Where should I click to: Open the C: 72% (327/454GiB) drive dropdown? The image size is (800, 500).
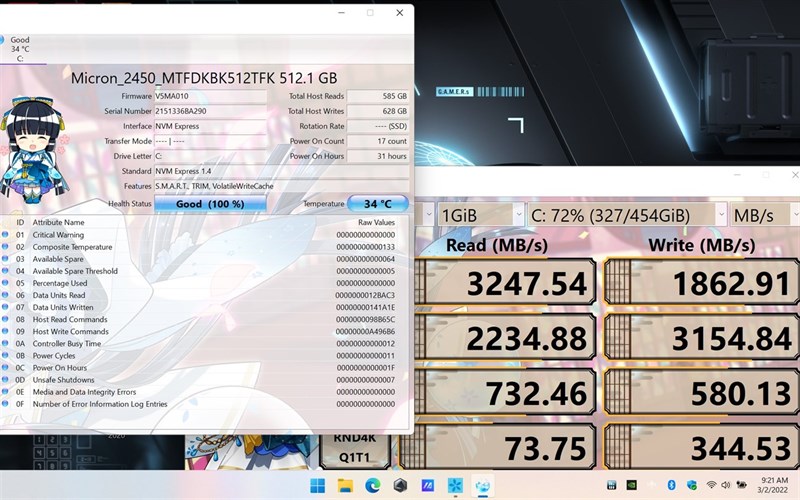pyautogui.click(x=627, y=215)
